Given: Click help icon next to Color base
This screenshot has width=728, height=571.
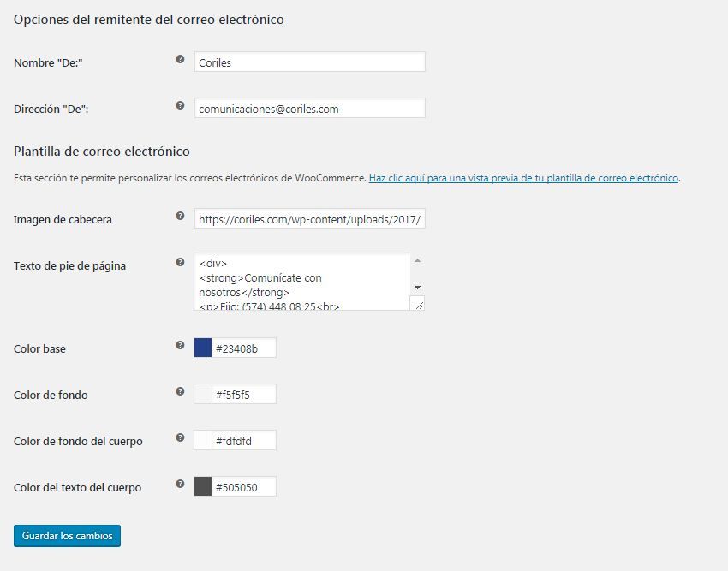Looking at the screenshot, I should tap(180, 345).
